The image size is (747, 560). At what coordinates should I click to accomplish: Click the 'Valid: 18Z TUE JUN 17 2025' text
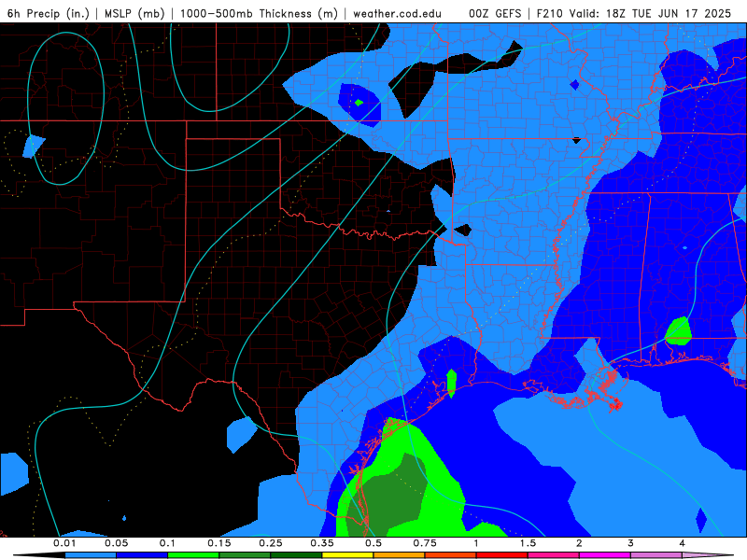(651, 13)
